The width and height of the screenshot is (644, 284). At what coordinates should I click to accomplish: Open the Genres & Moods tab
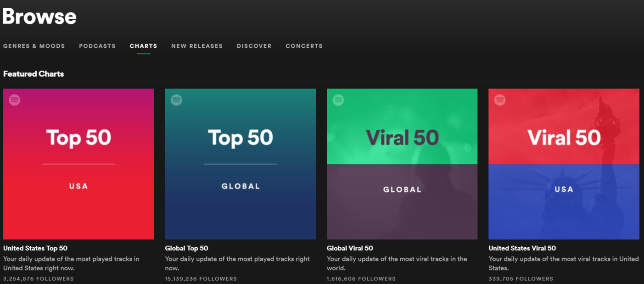(34, 46)
